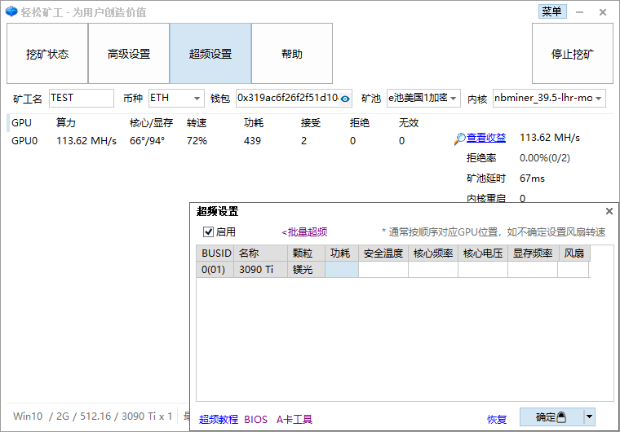Click the 名称 column header

tap(261, 253)
